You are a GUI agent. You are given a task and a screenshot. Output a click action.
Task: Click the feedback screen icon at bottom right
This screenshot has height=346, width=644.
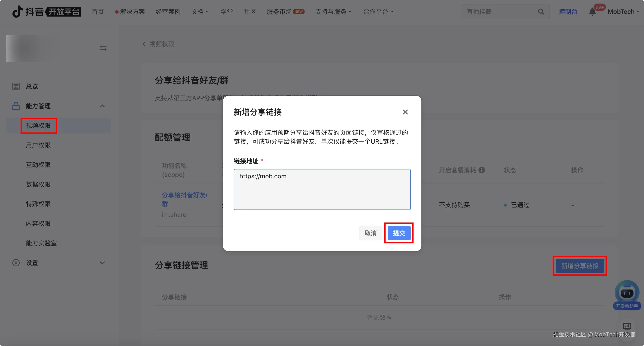627,326
